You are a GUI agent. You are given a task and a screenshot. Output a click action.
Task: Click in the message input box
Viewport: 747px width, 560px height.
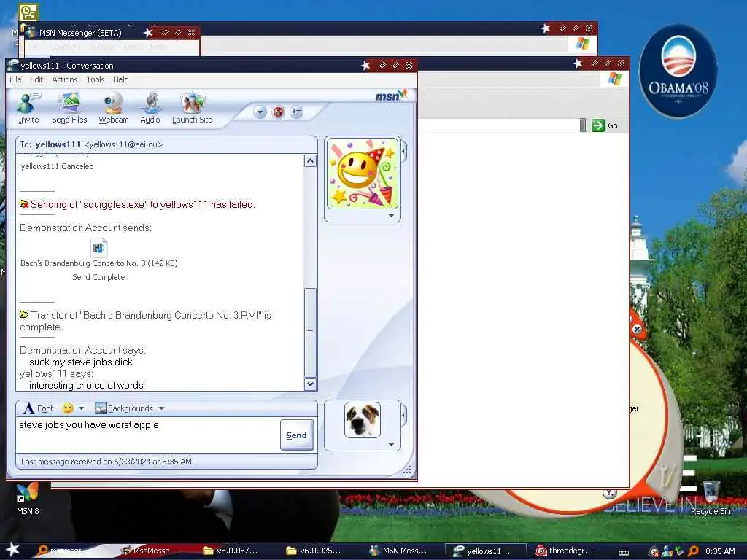click(147, 435)
